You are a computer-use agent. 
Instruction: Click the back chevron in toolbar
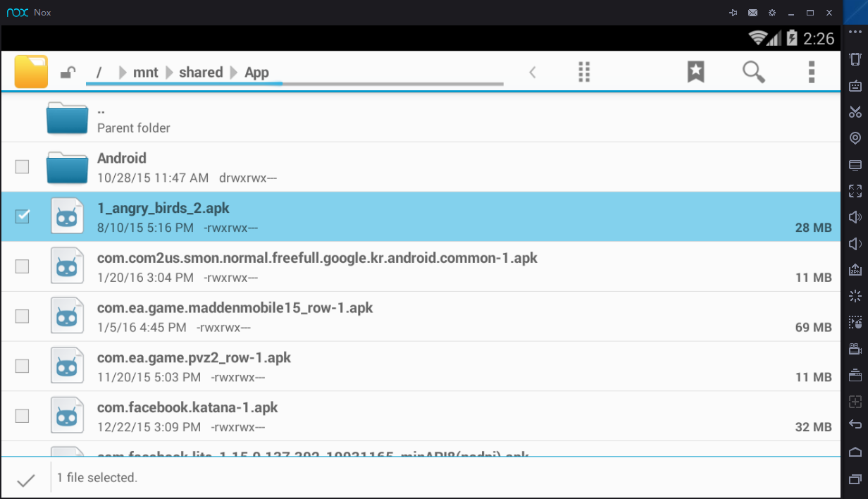point(533,72)
